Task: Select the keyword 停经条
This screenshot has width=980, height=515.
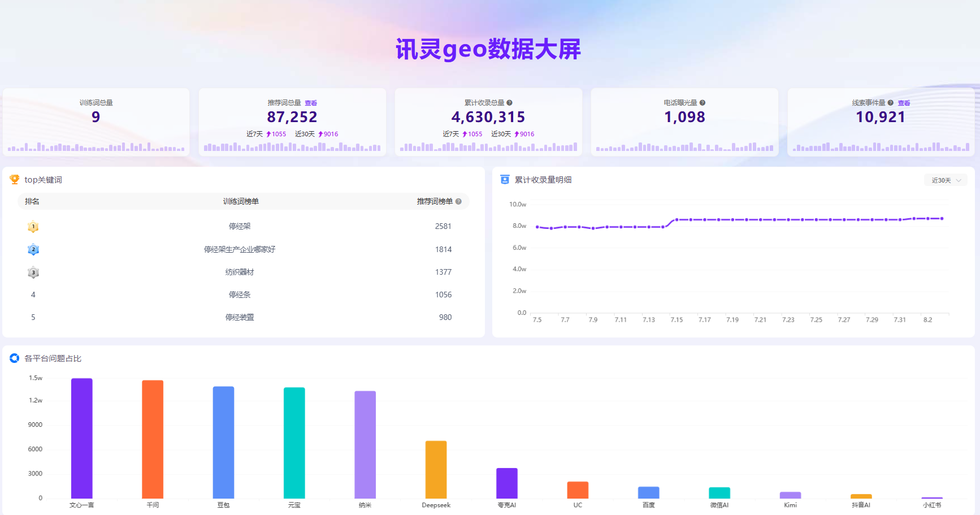Action: pyautogui.click(x=240, y=295)
